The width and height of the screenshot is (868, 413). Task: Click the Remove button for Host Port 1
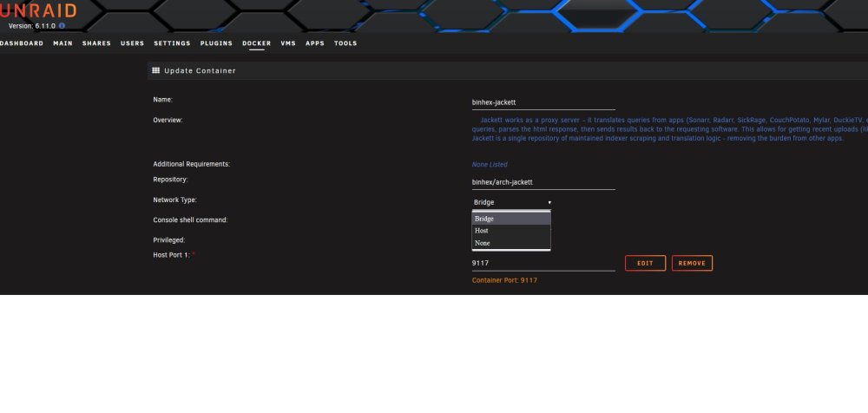pyautogui.click(x=692, y=264)
